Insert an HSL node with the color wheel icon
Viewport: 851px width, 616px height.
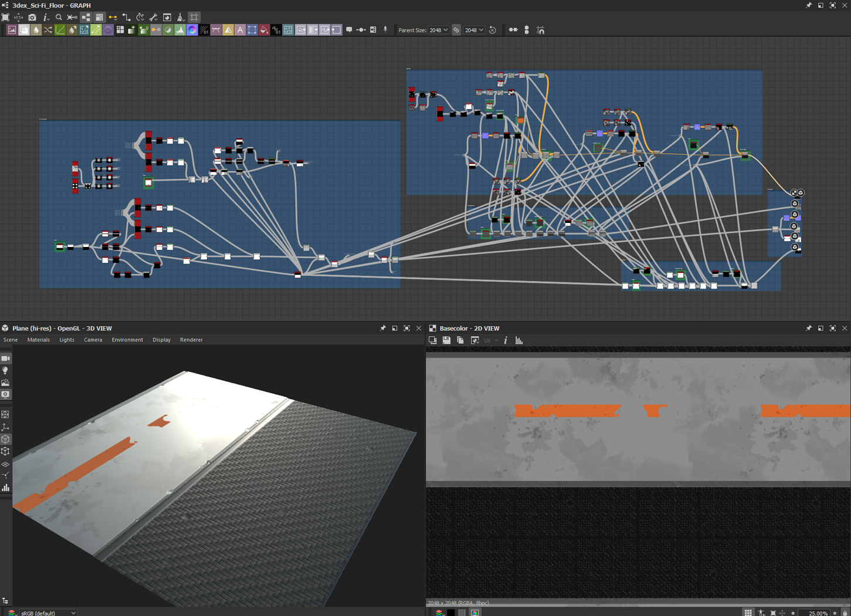(192, 30)
